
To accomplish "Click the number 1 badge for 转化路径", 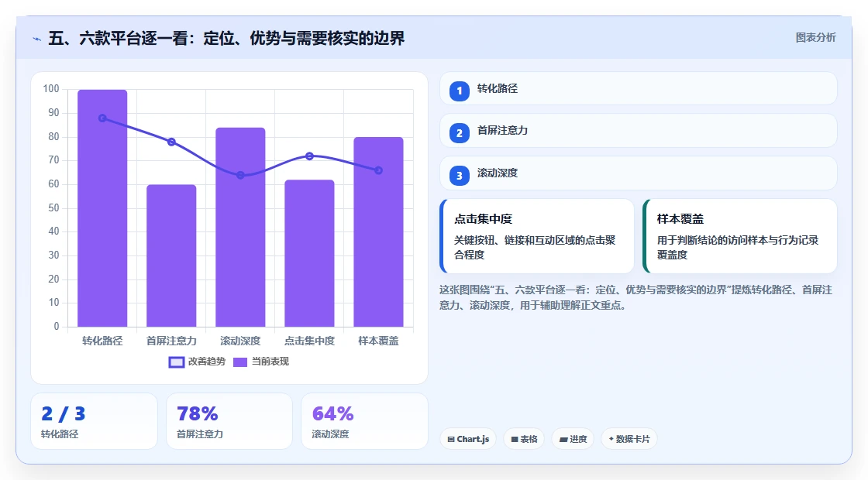I will [459, 91].
